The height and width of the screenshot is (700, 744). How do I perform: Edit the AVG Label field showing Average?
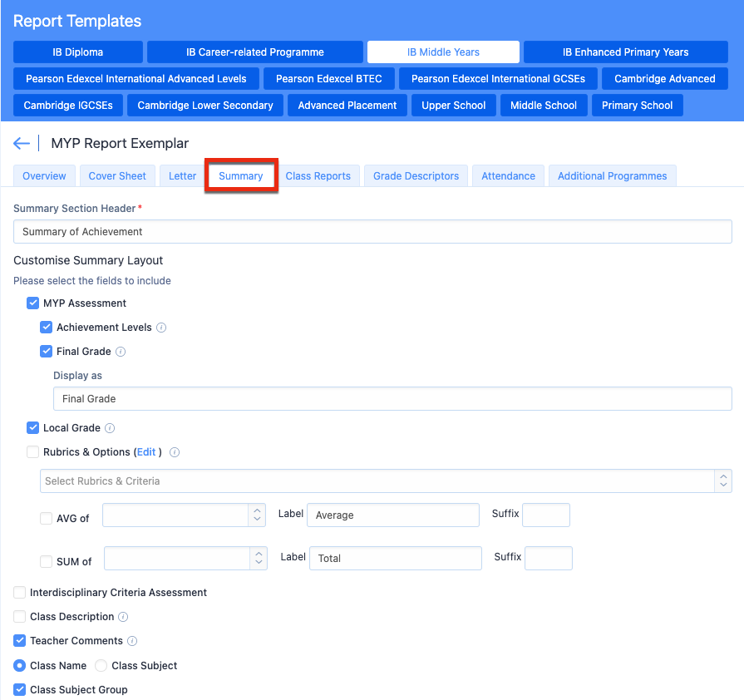click(393, 515)
